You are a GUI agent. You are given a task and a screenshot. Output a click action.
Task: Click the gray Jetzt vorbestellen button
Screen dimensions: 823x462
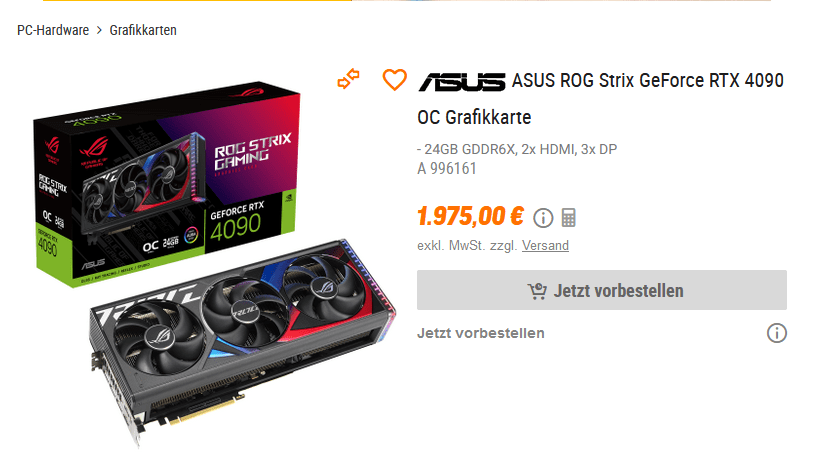pos(602,290)
